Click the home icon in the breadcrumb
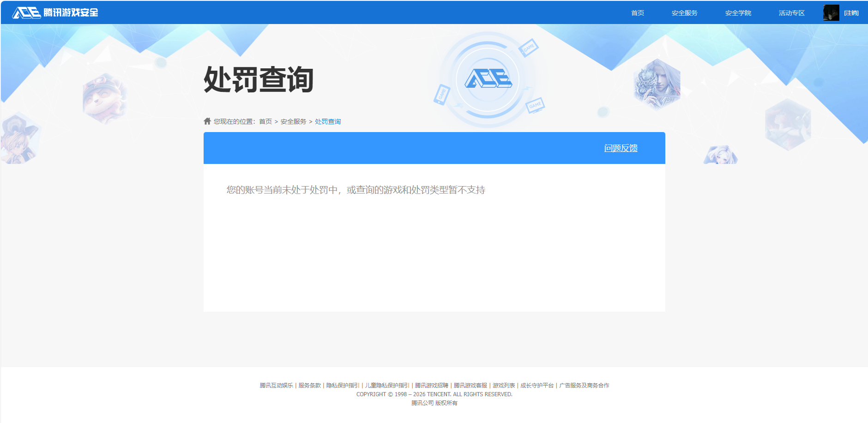 pyautogui.click(x=206, y=121)
